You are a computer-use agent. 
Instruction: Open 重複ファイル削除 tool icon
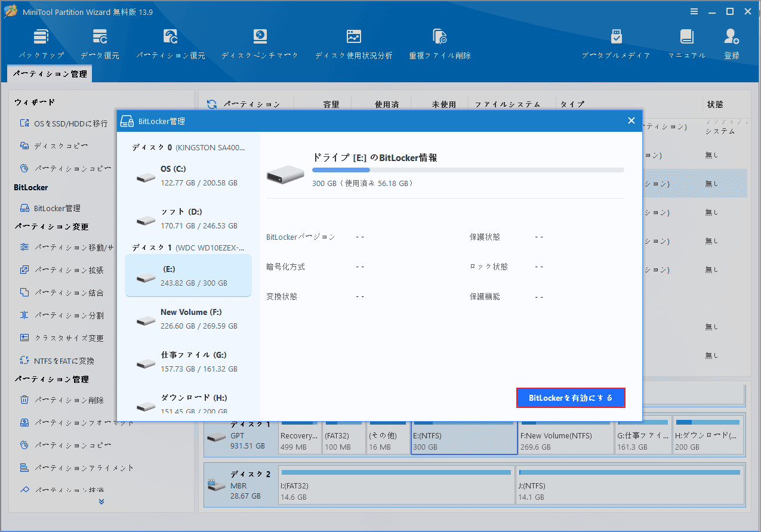tap(440, 44)
